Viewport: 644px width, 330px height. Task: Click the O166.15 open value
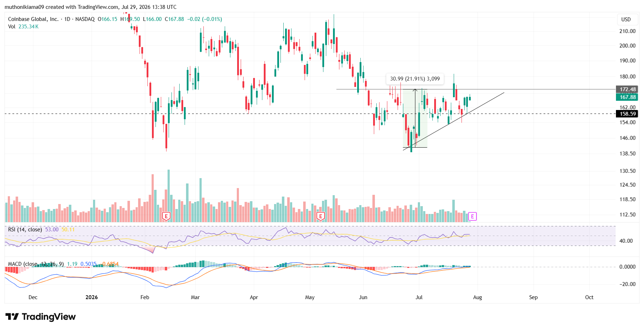coord(107,19)
